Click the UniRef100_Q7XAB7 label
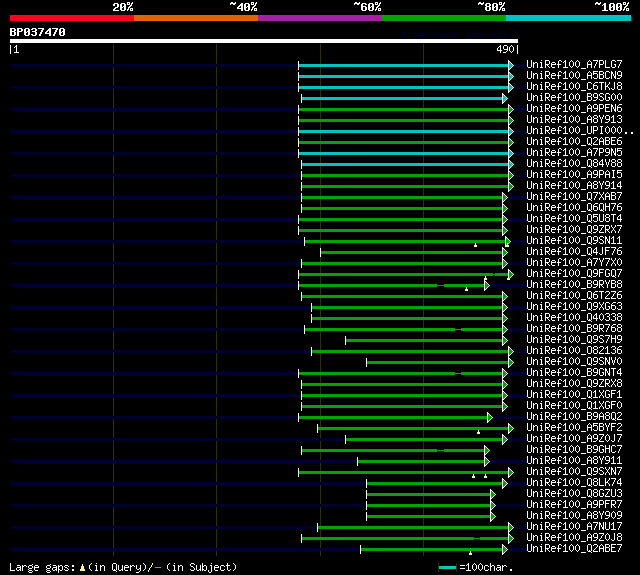The width and height of the screenshot is (640, 575). click(x=574, y=197)
